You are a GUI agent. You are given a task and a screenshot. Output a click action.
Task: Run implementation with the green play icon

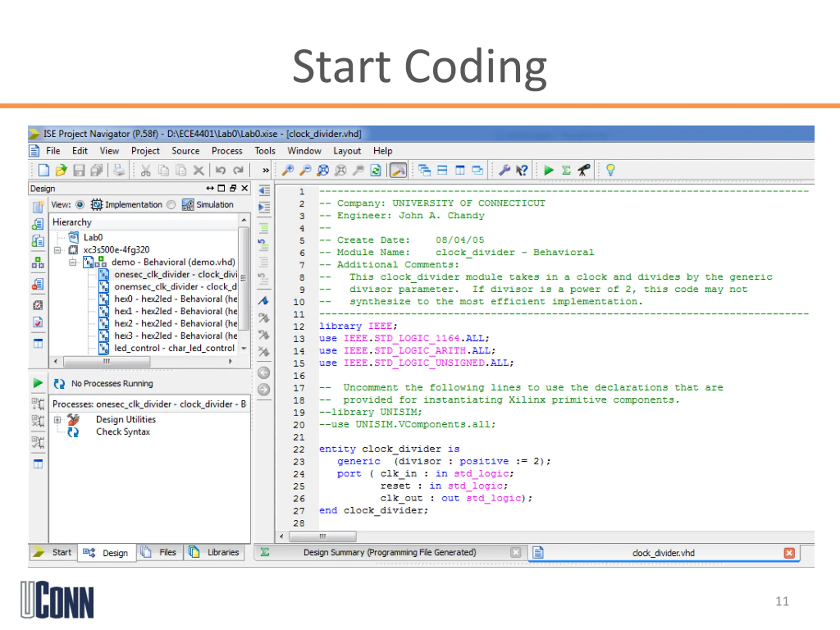[548, 170]
